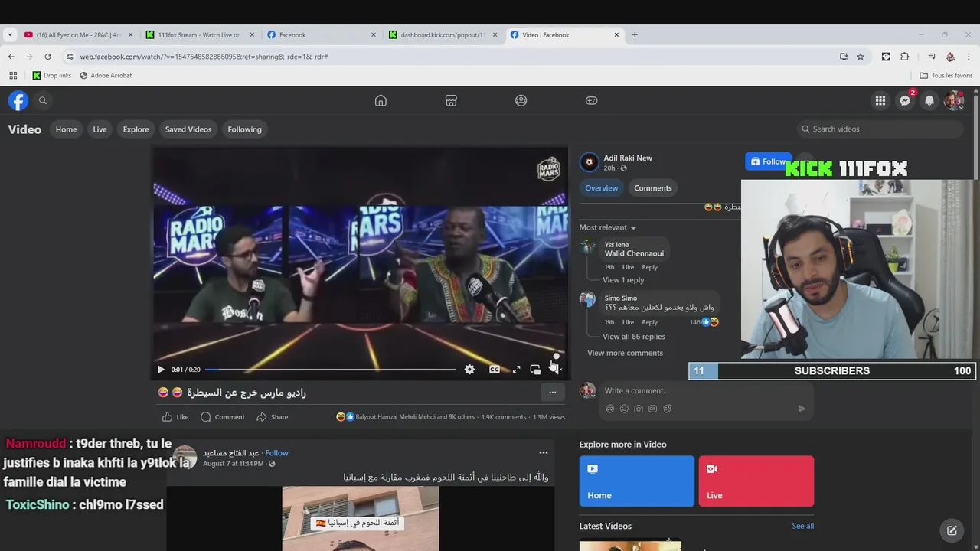Image resolution: width=980 pixels, height=551 pixels.
Task: Open video settings gear icon
Action: [x=469, y=370]
